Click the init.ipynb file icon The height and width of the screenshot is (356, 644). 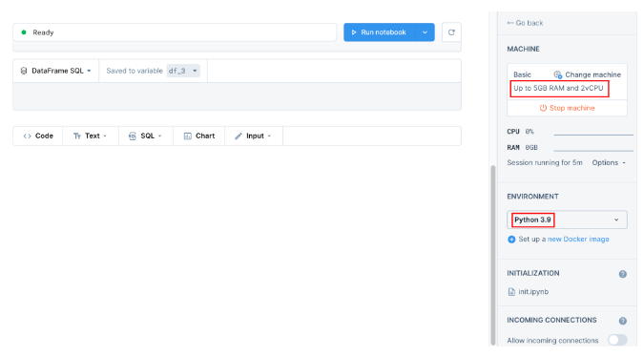click(511, 292)
